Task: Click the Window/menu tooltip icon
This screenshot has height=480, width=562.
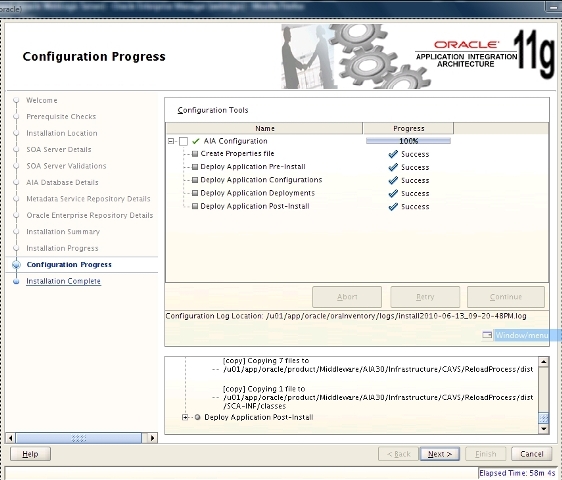Action: (487, 335)
